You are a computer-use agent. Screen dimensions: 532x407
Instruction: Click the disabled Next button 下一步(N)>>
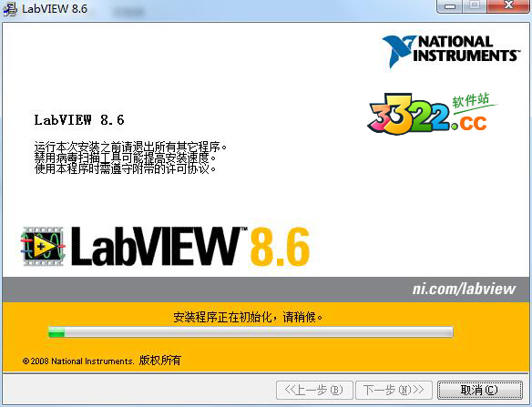coord(394,390)
